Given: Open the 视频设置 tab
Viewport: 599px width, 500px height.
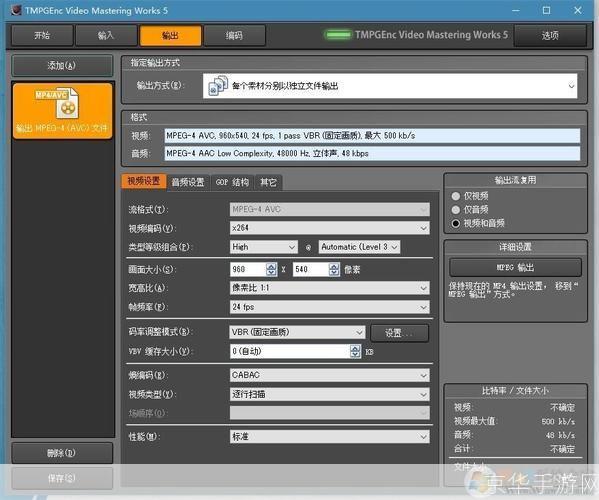Looking at the screenshot, I should pos(144,181).
